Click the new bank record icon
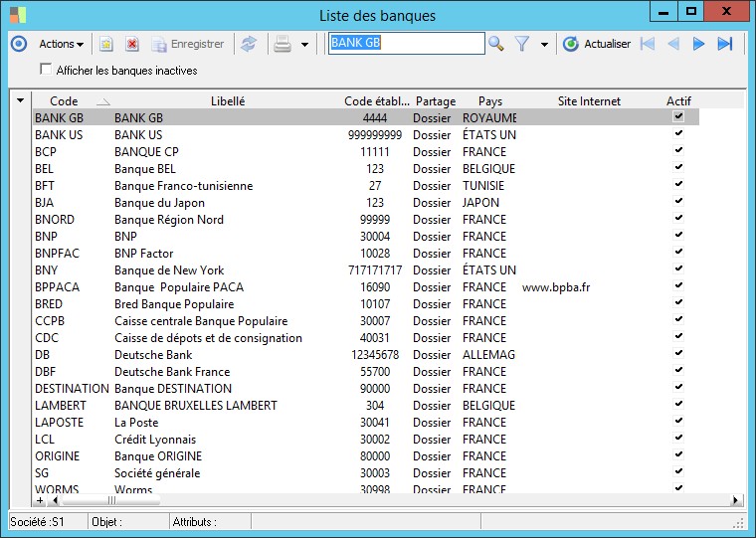The width and height of the screenshot is (756, 538). 106,44
